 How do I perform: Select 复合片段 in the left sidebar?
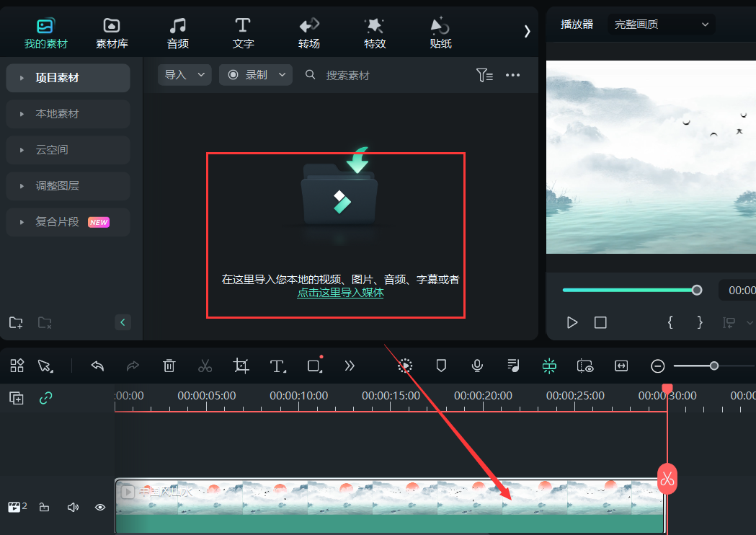tap(68, 222)
